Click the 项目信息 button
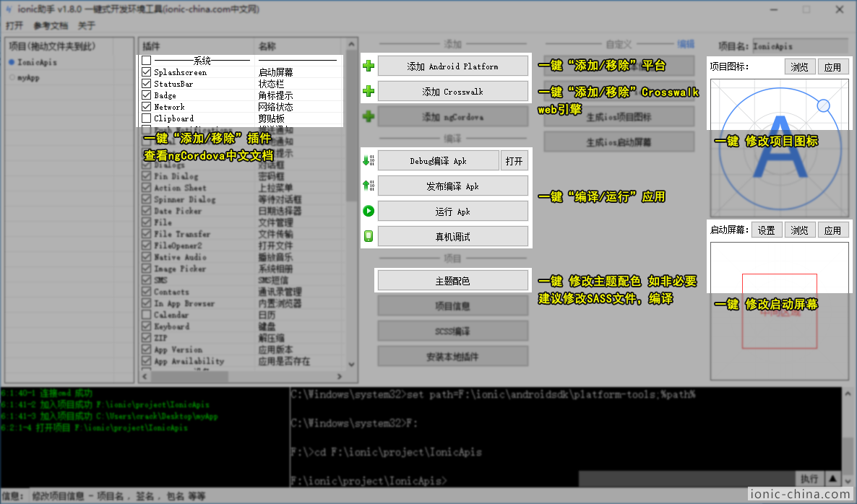This screenshot has height=504, width=857. click(x=452, y=305)
